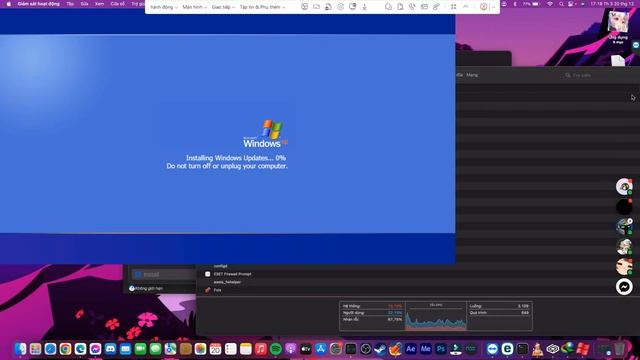Click the phone call icon in remote toolbar

click(x=412, y=7)
